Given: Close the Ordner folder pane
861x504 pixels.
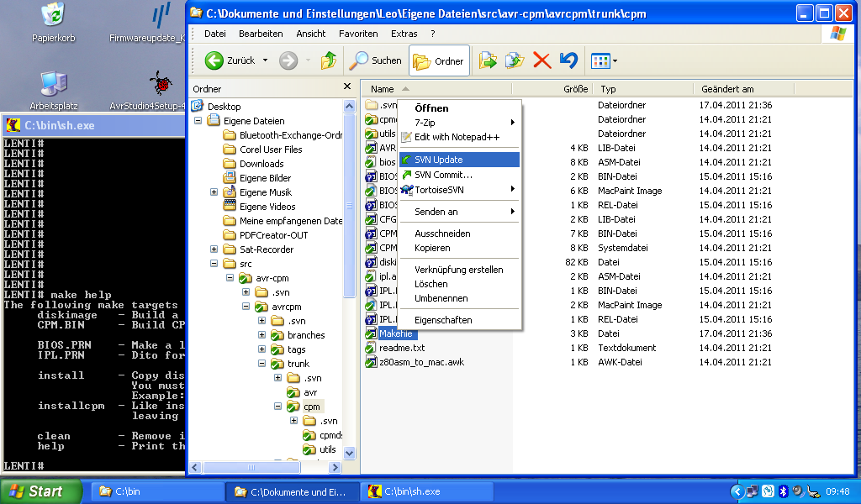Looking at the screenshot, I should (347, 87).
